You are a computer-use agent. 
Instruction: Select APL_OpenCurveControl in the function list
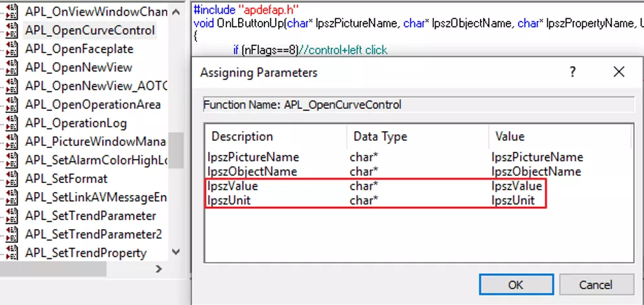(x=90, y=30)
